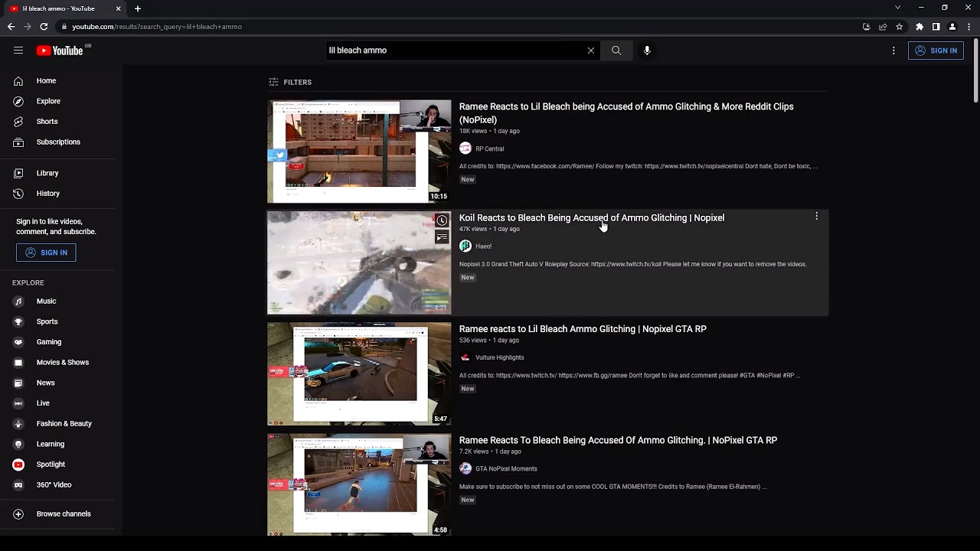This screenshot has height=551, width=980.
Task: Open title 'Koil Reacts to Bleach Being Accused'
Action: 592,218
